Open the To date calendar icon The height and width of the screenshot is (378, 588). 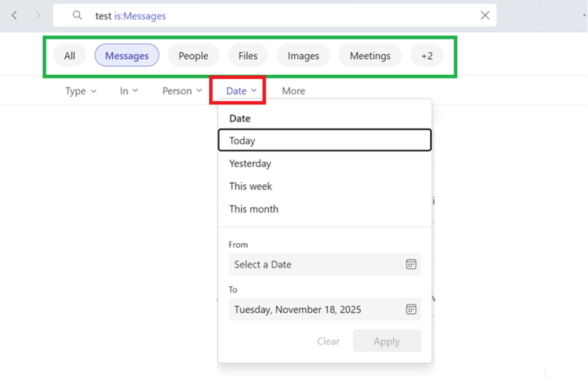[411, 309]
